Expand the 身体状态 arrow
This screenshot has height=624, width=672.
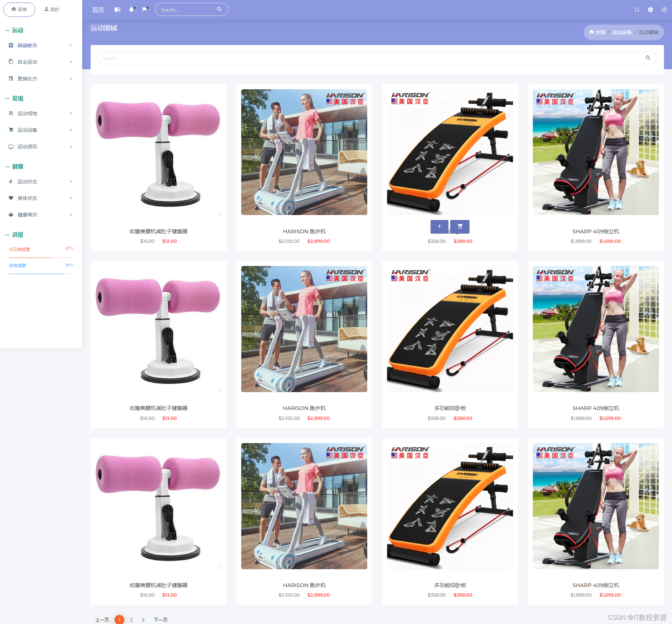pyautogui.click(x=71, y=198)
